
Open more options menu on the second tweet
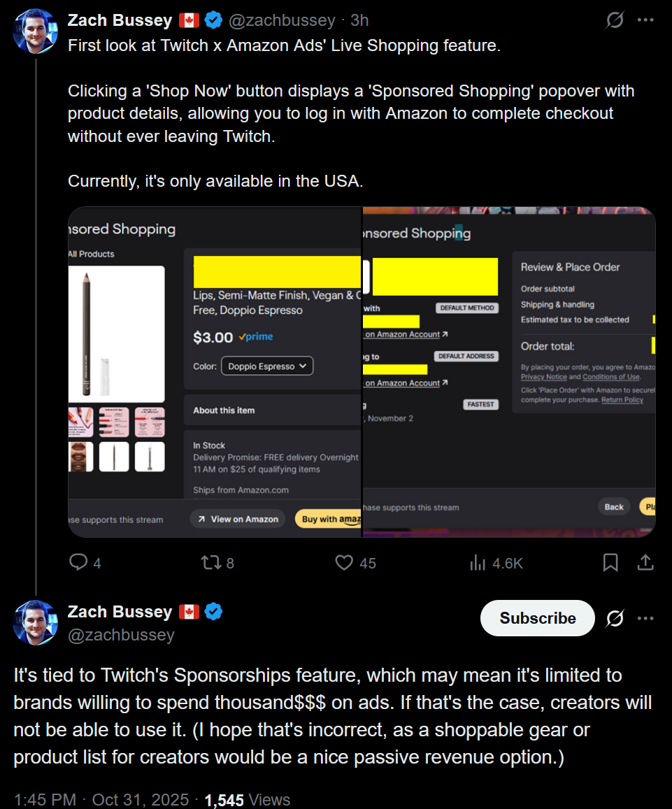(645, 618)
